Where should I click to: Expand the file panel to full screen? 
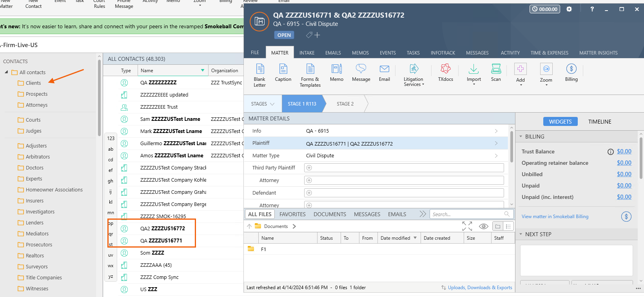467,226
